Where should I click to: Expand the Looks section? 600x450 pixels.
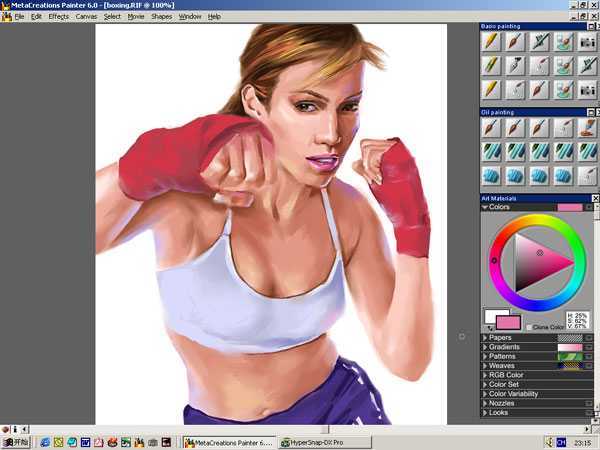(x=485, y=412)
